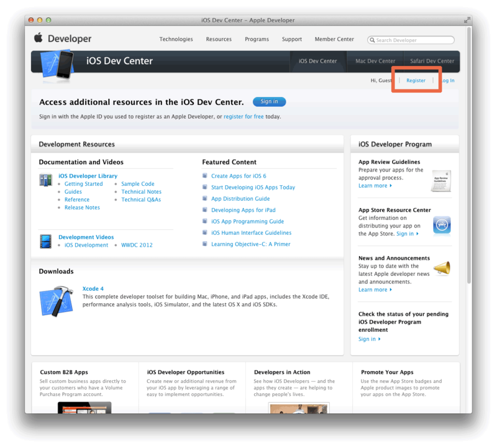This screenshot has height=448, width=497.
Task: Open Start Developing iOS Apps Today link
Action: [253, 188]
